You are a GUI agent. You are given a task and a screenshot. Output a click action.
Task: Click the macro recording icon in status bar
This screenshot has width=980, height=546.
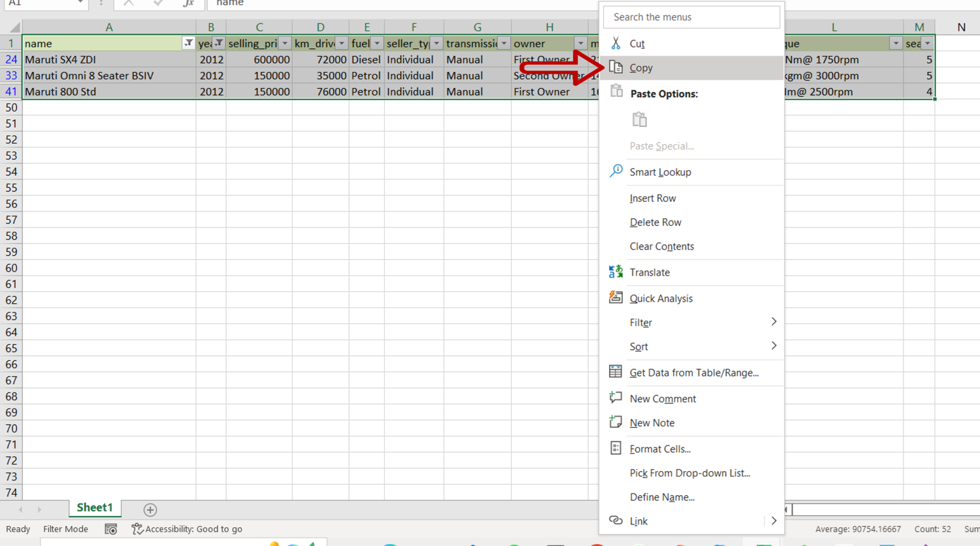click(111, 529)
